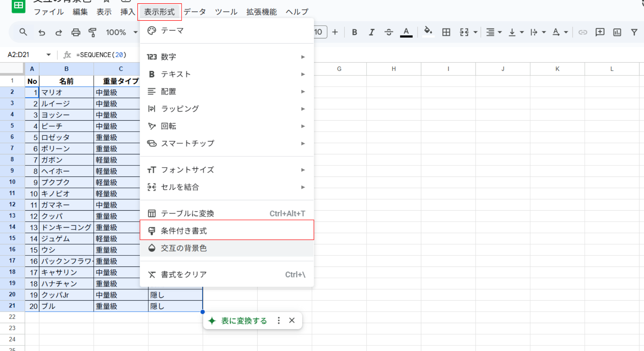This screenshot has width=644, height=351.
Task: Open the text color picker
Action: pos(406,32)
